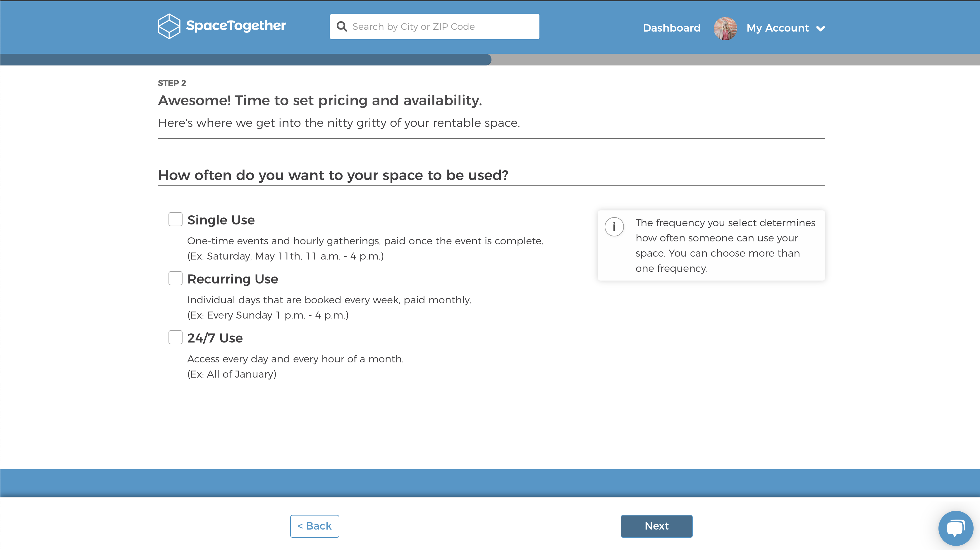Image resolution: width=980 pixels, height=550 pixels.
Task: Select the Single Use label text
Action: pyautogui.click(x=221, y=220)
